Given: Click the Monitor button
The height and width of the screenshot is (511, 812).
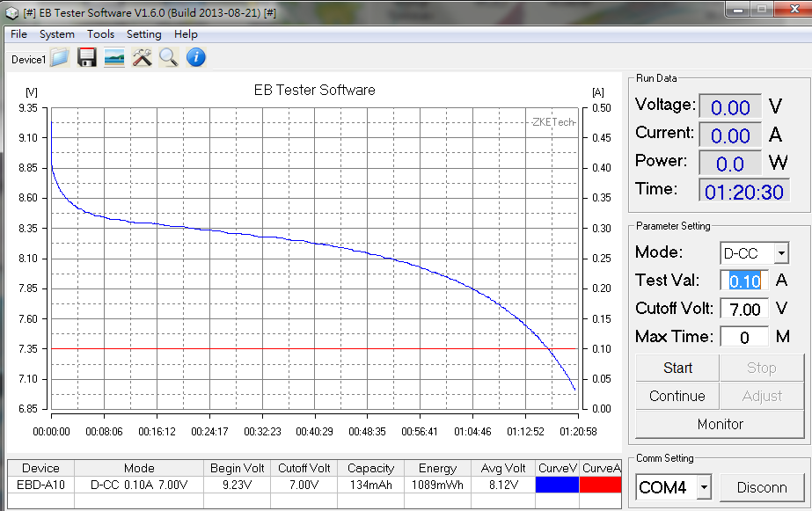Looking at the screenshot, I should 720,424.
